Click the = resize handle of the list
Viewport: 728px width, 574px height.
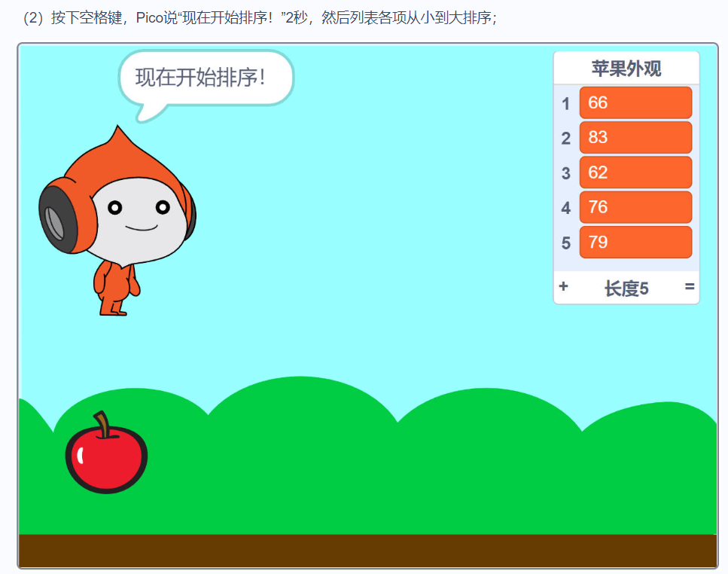690,287
